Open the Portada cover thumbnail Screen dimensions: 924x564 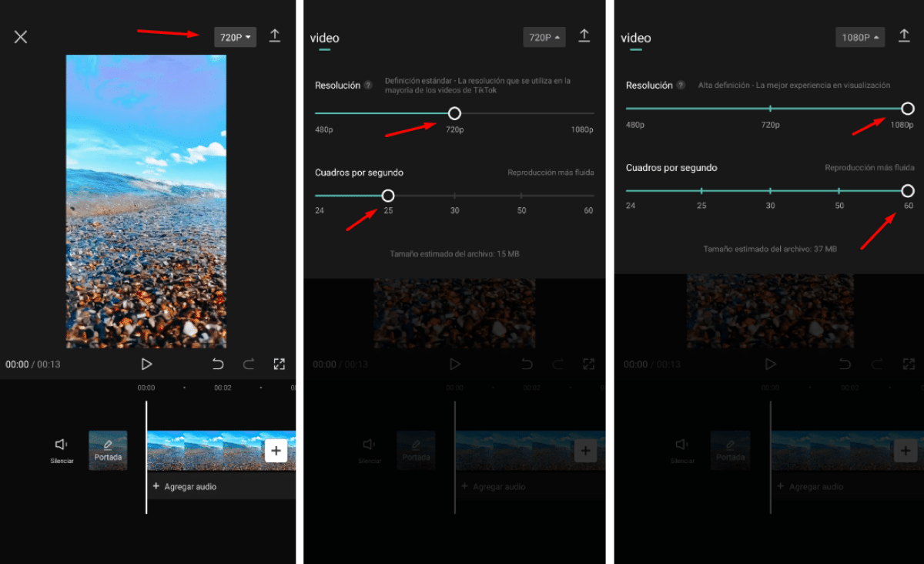108,451
